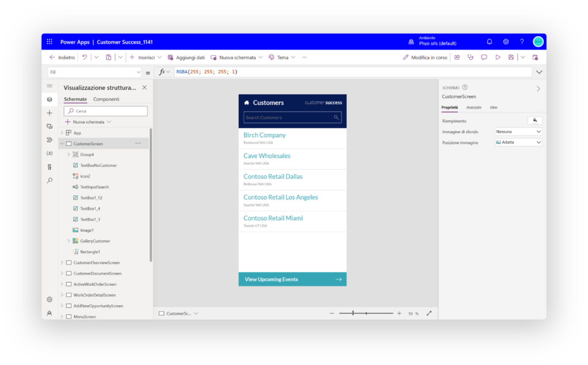Select Proprietà tab
This screenshot has height=365, width=588.
(450, 107)
